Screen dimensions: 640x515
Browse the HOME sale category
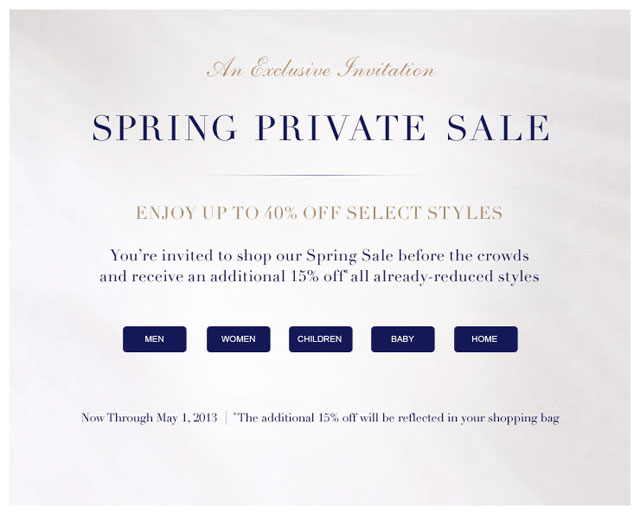pyautogui.click(x=485, y=339)
